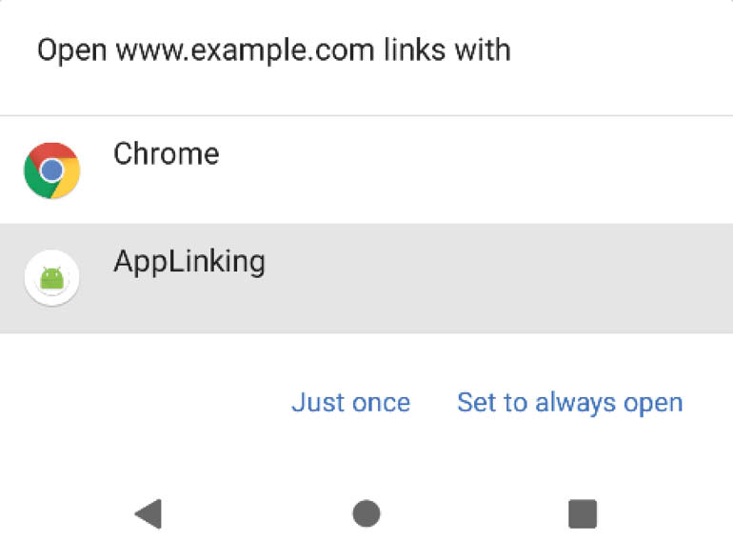
Task: Click 'www.example.com' in the dialog header
Action: point(245,51)
